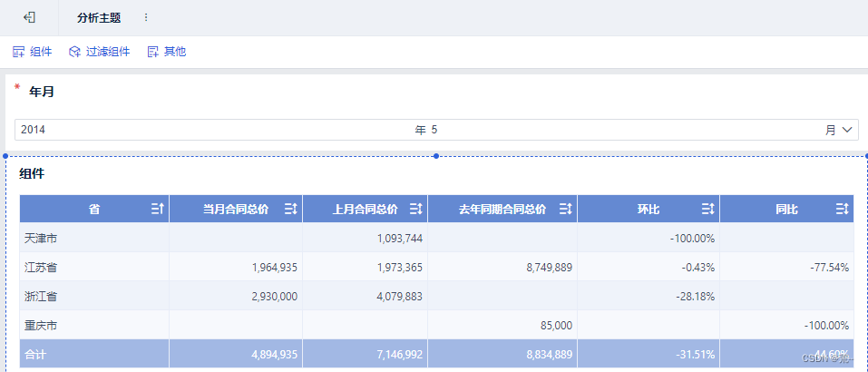Click the -28.18% 环比 value
The image size is (868, 372).
696,296
